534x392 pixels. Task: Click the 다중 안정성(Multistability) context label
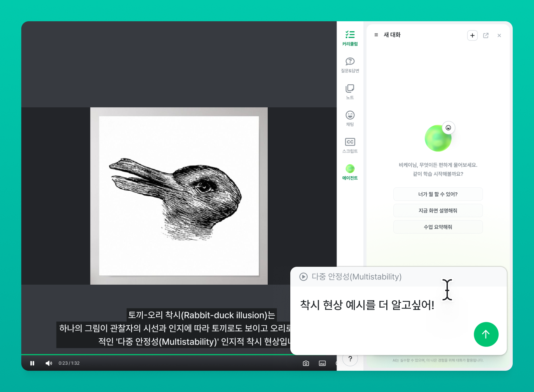356,277
